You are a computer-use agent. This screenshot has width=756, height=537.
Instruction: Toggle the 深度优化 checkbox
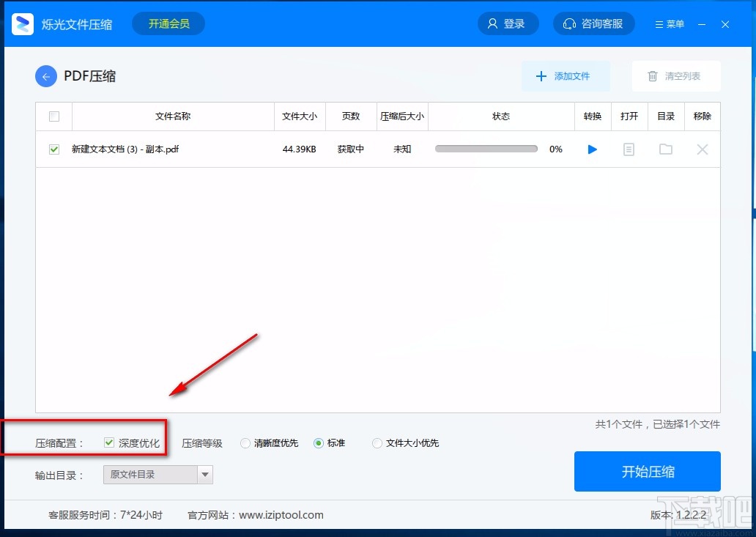click(109, 442)
